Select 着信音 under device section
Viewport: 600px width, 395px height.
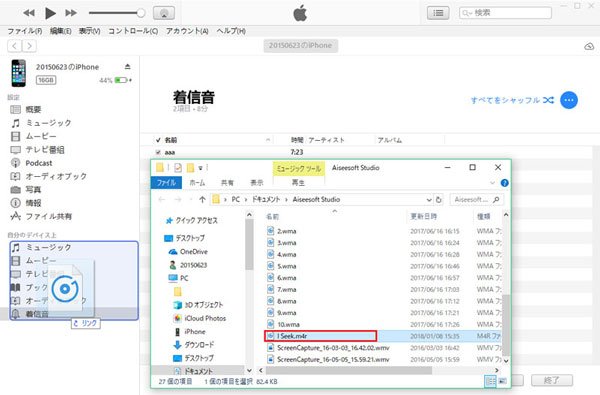37,314
